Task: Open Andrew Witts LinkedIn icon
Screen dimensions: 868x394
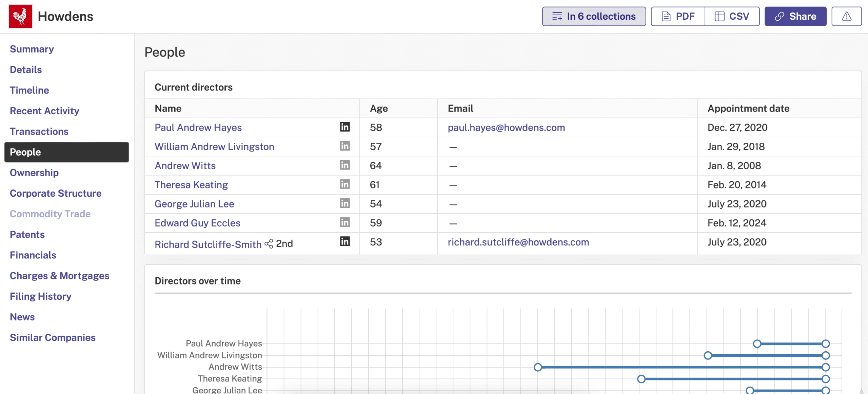Action: [344, 165]
